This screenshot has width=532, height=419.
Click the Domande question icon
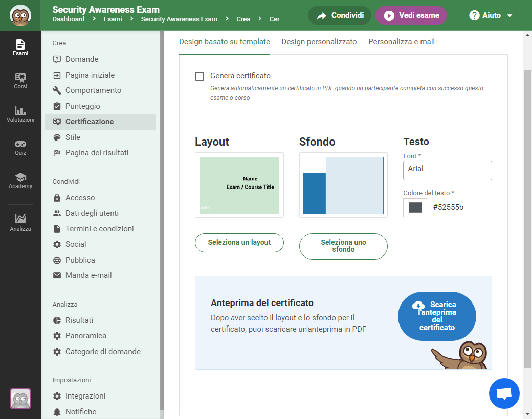[57, 59]
